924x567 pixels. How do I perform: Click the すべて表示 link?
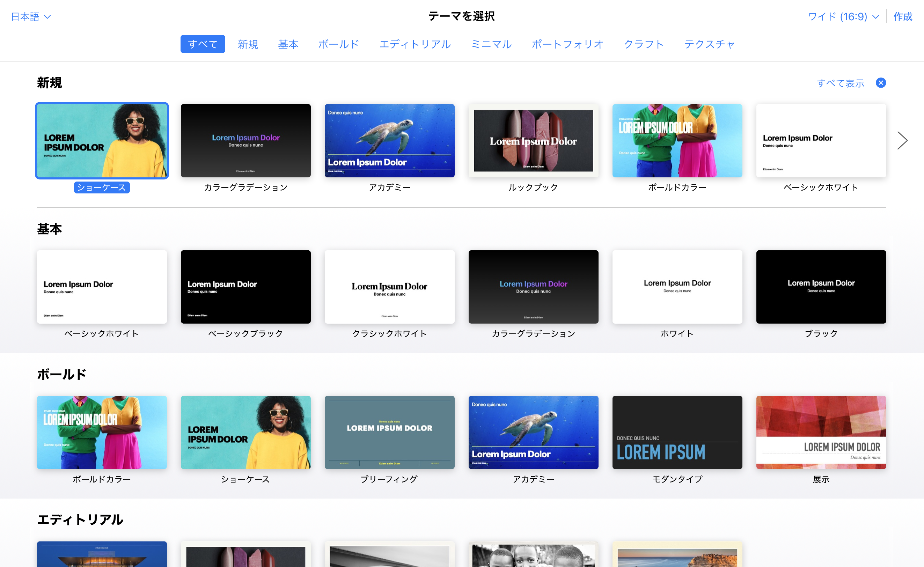841,83
